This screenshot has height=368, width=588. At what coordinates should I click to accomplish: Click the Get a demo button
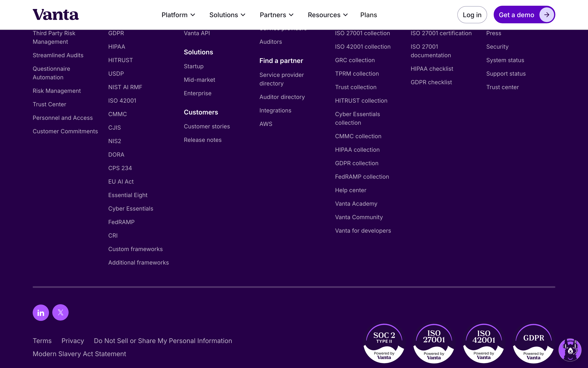pyautogui.click(x=524, y=15)
